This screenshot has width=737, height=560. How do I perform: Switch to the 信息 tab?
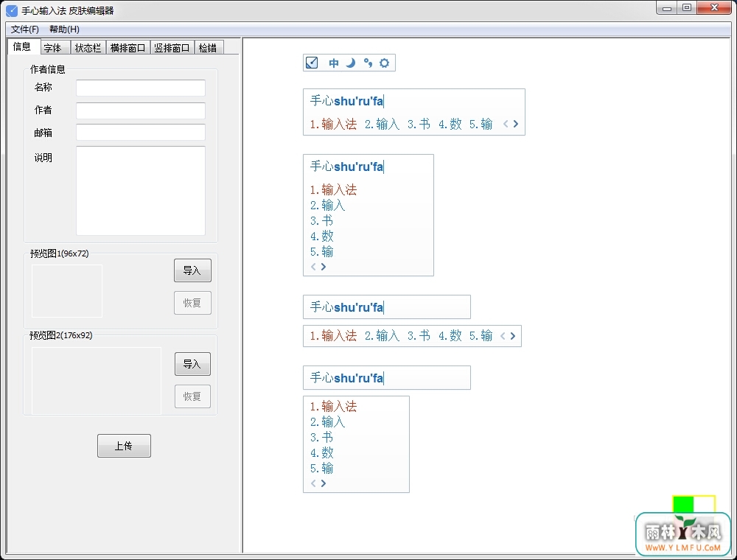click(x=22, y=46)
